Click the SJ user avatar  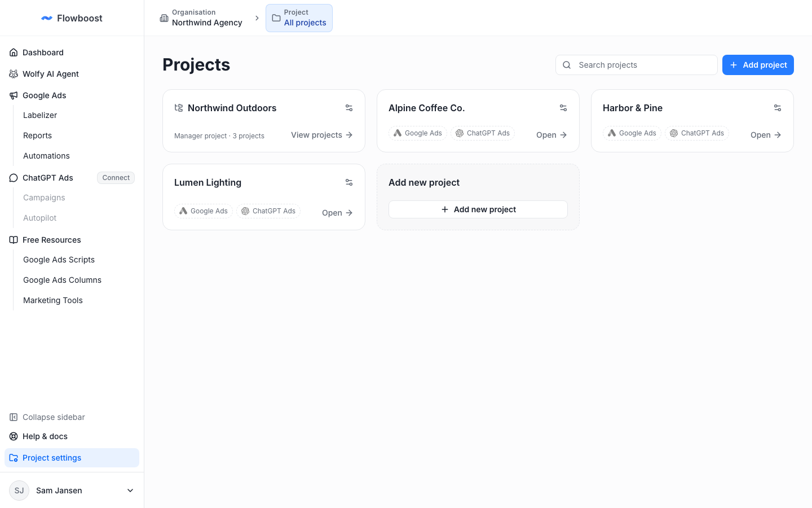coord(19,491)
